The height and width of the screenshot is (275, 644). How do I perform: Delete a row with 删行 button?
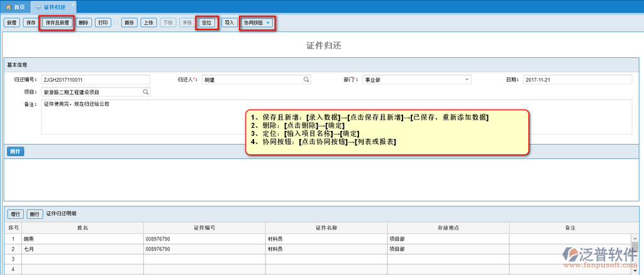[x=35, y=214]
